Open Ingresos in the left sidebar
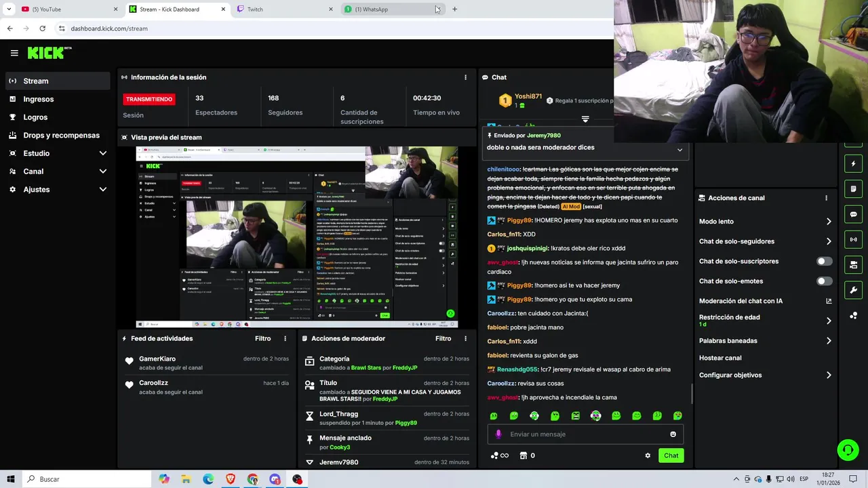The image size is (868, 488). click(x=58, y=99)
